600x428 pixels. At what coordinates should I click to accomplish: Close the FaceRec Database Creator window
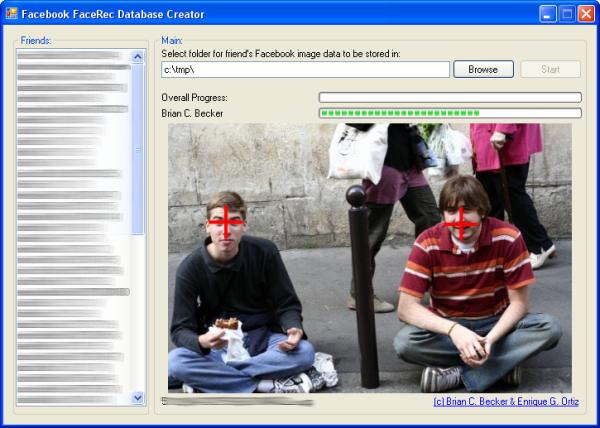point(586,14)
